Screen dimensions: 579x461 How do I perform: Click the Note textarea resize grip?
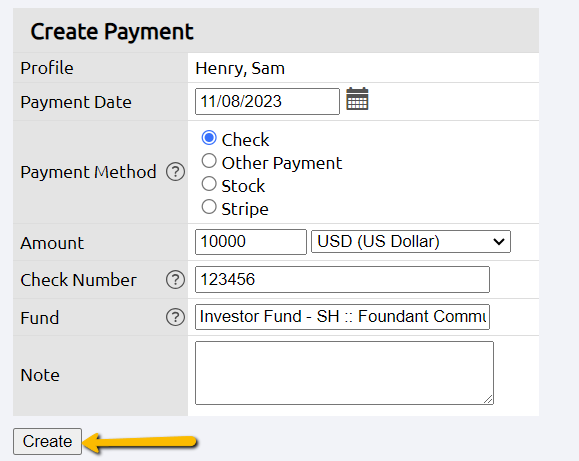coord(488,399)
